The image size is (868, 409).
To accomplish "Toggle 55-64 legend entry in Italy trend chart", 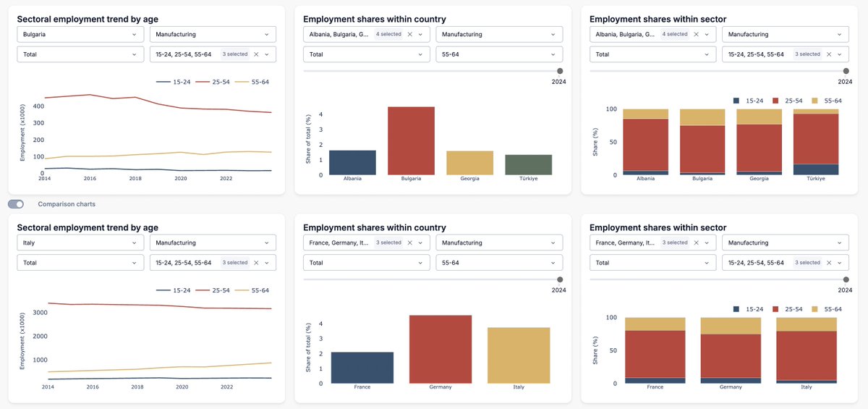I will [x=252, y=290].
